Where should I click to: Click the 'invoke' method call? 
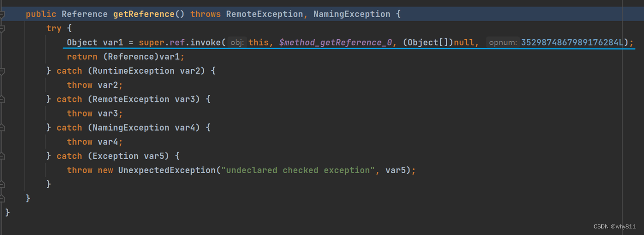pos(205,42)
